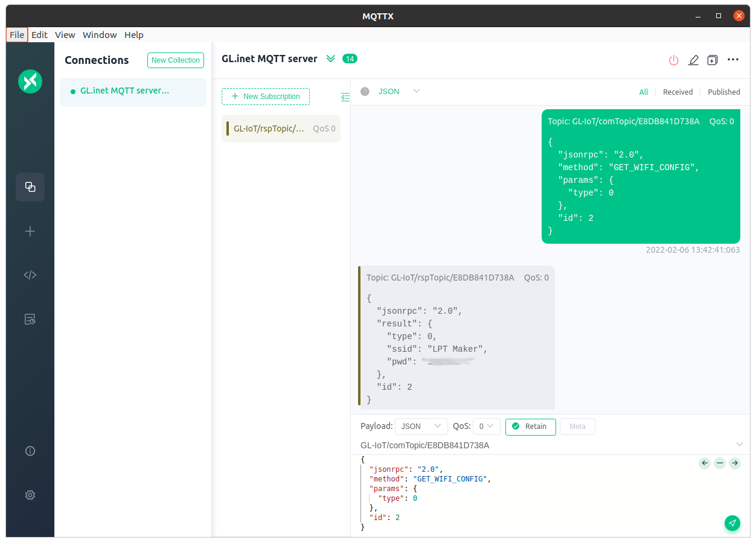Open the Help menu

click(x=134, y=35)
